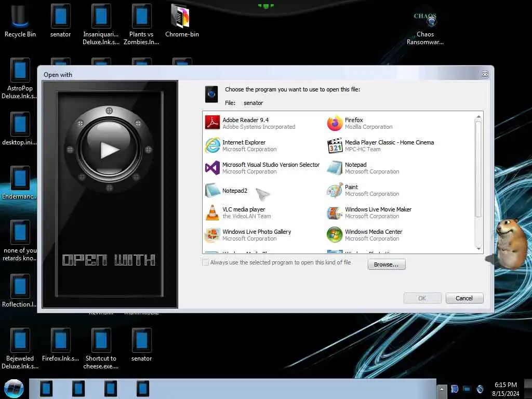
Task: Select the Shortcut to cheese.exe icon
Action: 101,349
